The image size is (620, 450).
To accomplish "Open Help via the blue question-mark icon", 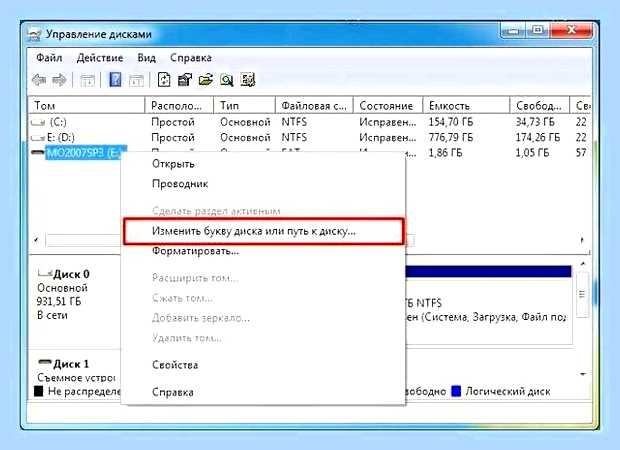I will click(x=115, y=80).
